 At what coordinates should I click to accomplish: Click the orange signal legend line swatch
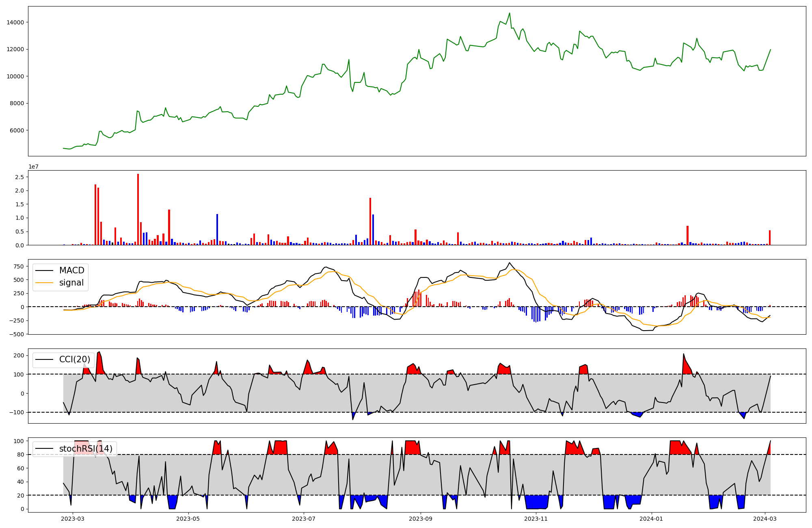(44, 283)
